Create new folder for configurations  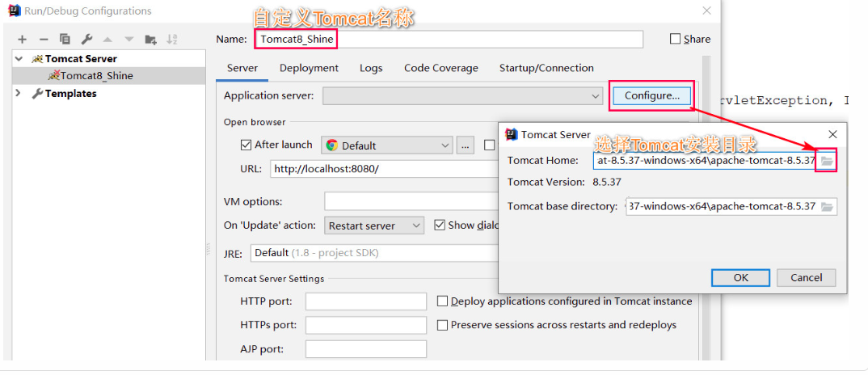[150, 40]
